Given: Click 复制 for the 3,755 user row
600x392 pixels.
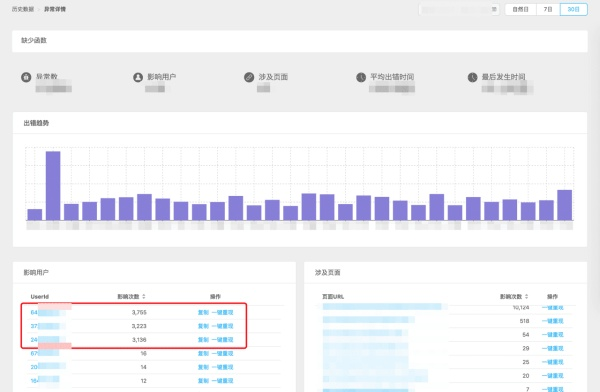Looking at the screenshot, I should [203, 312].
